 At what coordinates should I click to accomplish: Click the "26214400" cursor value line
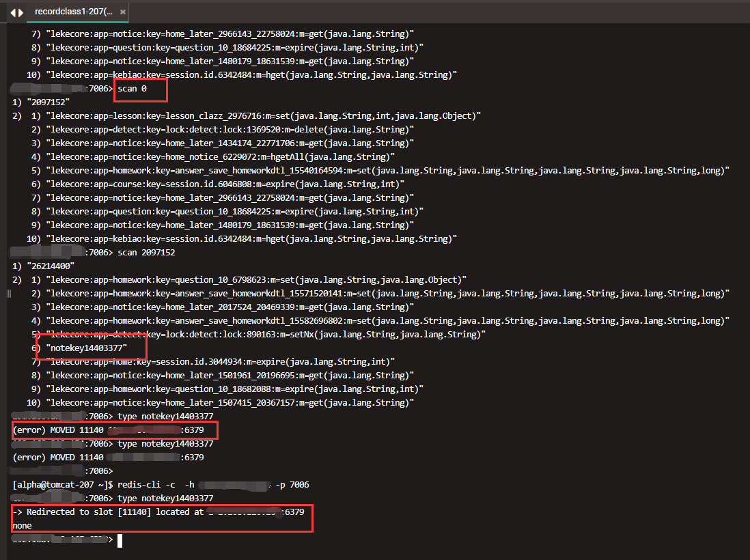tap(53, 266)
